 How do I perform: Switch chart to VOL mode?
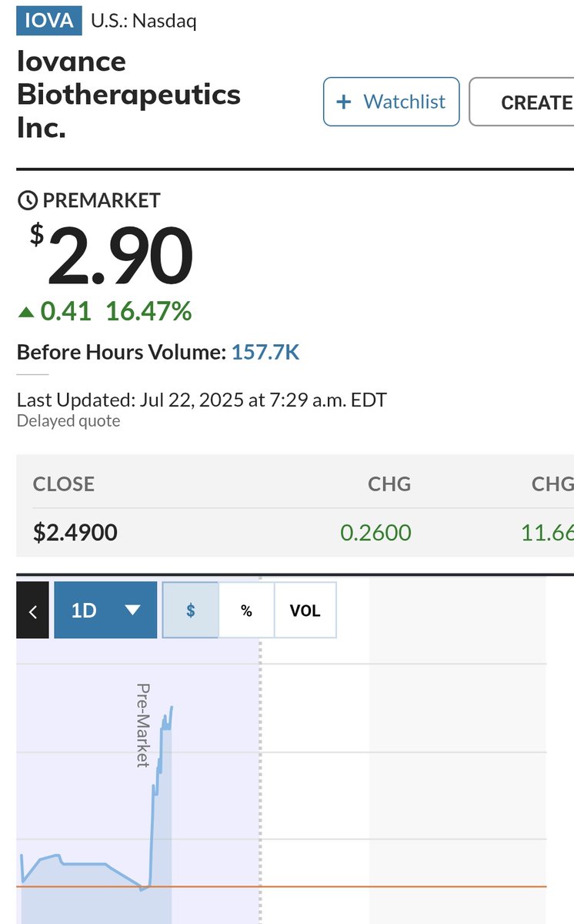point(305,611)
